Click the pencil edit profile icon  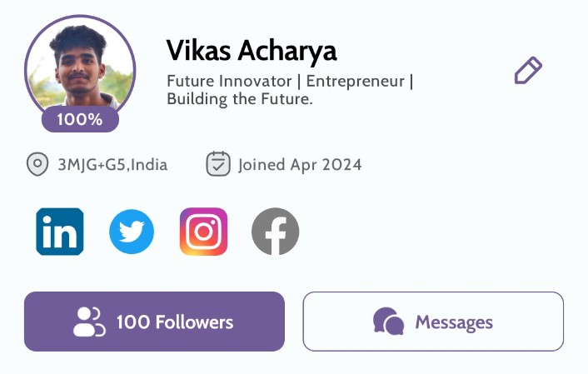pos(528,71)
